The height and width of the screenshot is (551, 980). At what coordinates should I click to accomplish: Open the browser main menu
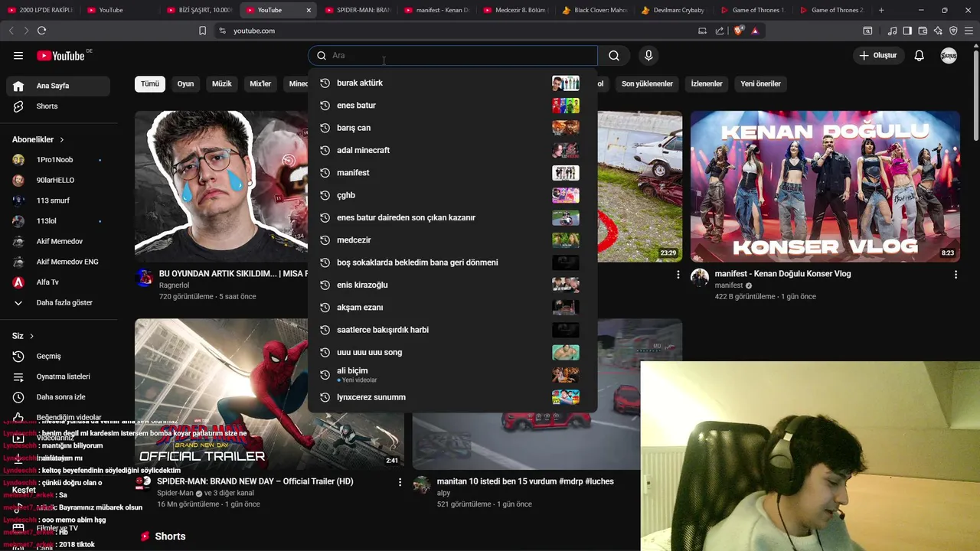(969, 31)
